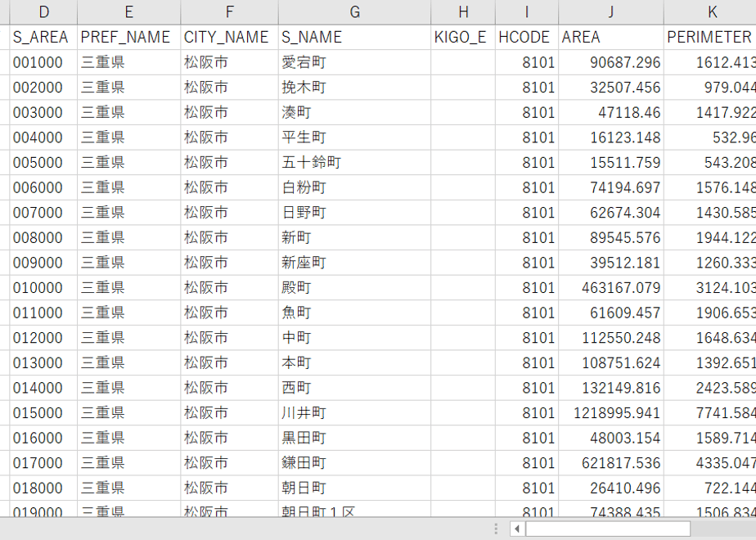Select the cell containing 愛宕町
The width and height of the screenshot is (756, 540).
354,62
